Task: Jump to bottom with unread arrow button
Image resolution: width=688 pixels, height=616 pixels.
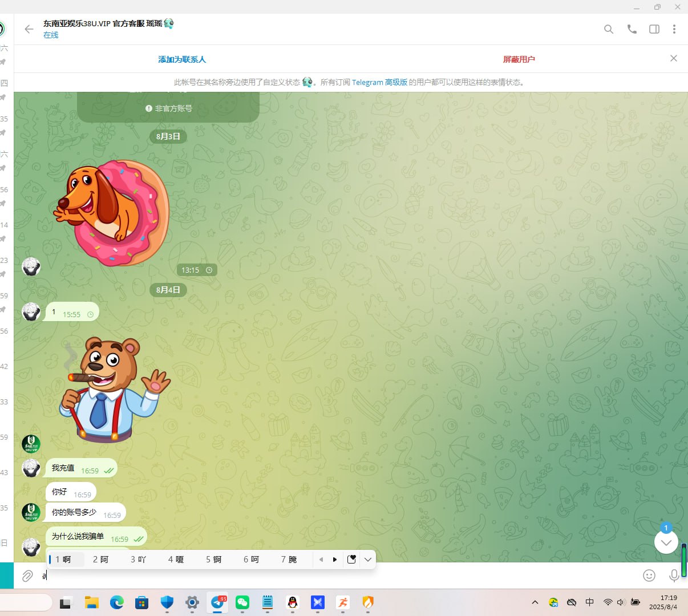Action: coord(666,542)
